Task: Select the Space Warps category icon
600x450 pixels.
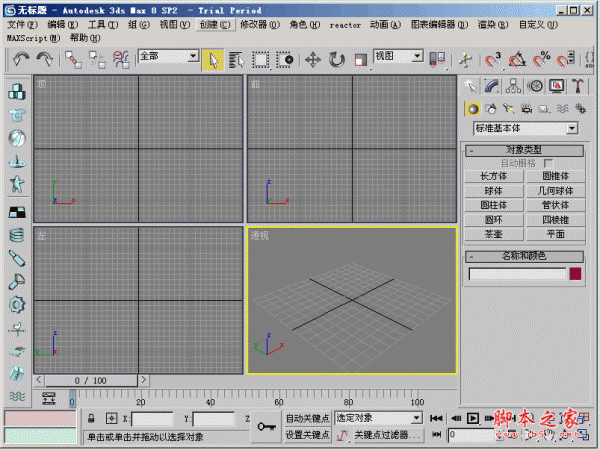Action: coord(562,109)
